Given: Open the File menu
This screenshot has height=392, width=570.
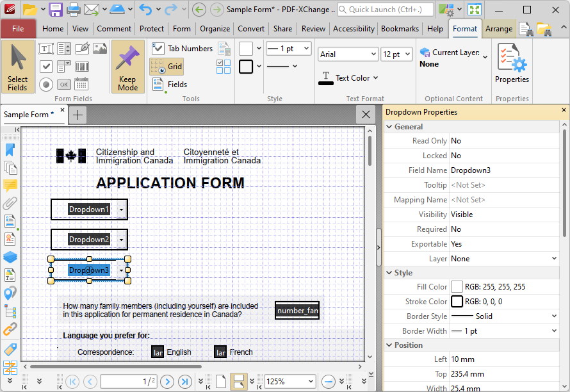Looking at the screenshot, I should pyautogui.click(x=18, y=29).
